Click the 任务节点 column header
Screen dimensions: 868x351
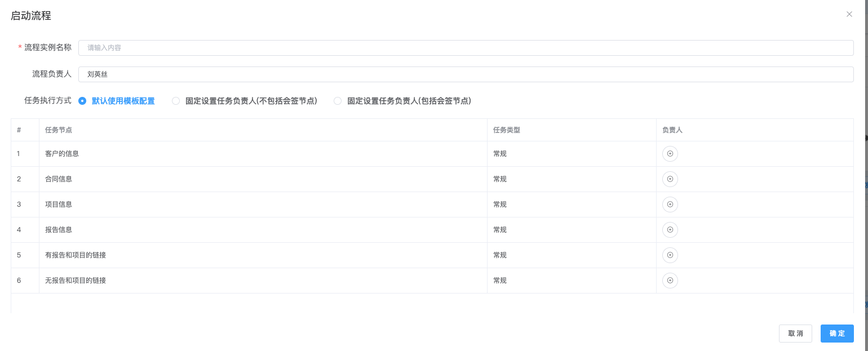click(x=263, y=130)
